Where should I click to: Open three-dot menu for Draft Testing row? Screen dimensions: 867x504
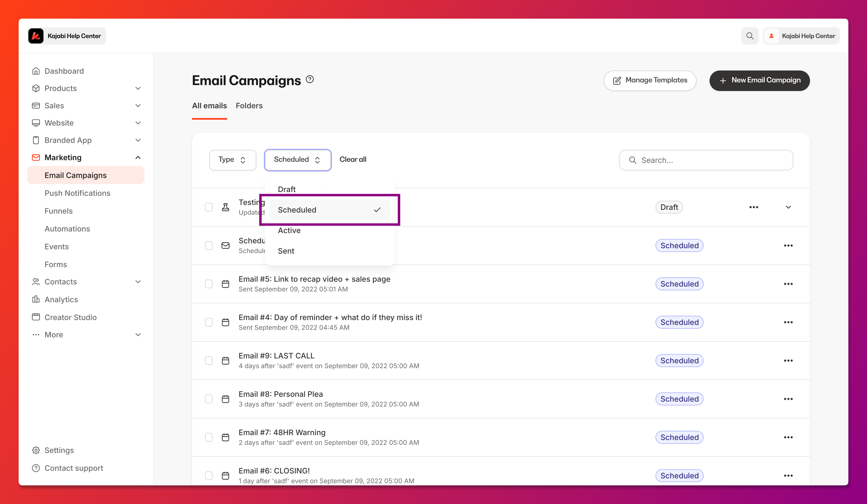click(x=754, y=207)
